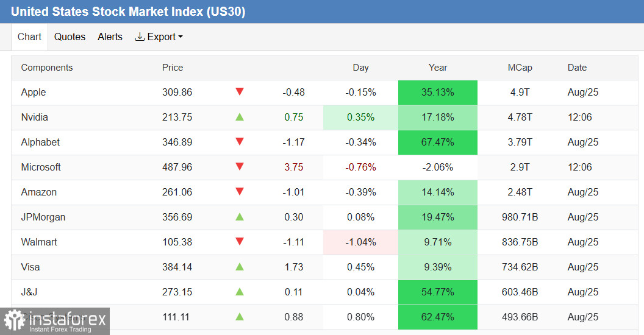
Task: Open the Alerts tab
Action: 110,37
